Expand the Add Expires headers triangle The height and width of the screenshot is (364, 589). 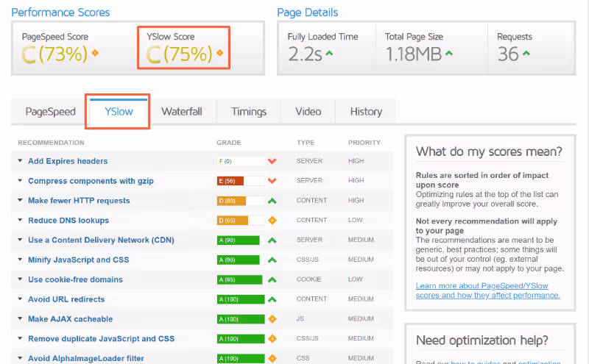tap(20, 160)
